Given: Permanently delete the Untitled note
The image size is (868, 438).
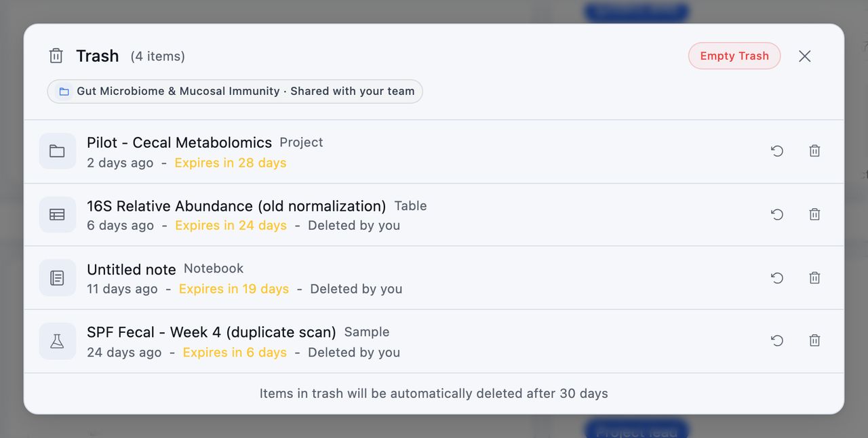Looking at the screenshot, I should pyautogui.click(x=814, y=278).
